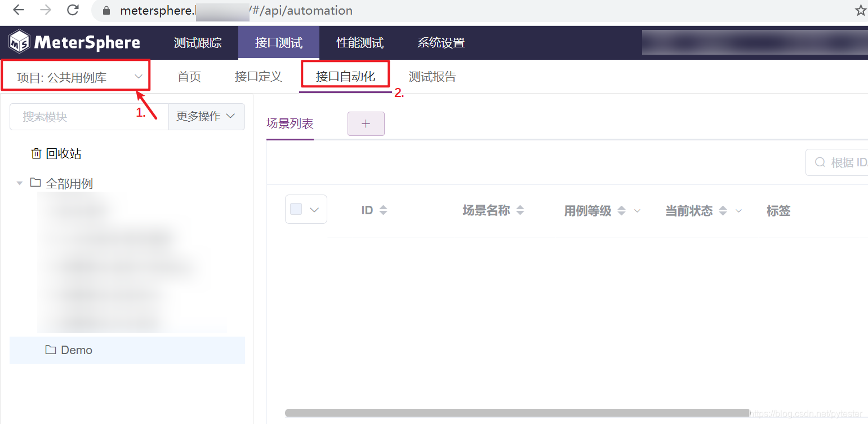This screenshot has width=868, height=424.
Task: Click the recycle bin trash icon
Action: point(36,154)
